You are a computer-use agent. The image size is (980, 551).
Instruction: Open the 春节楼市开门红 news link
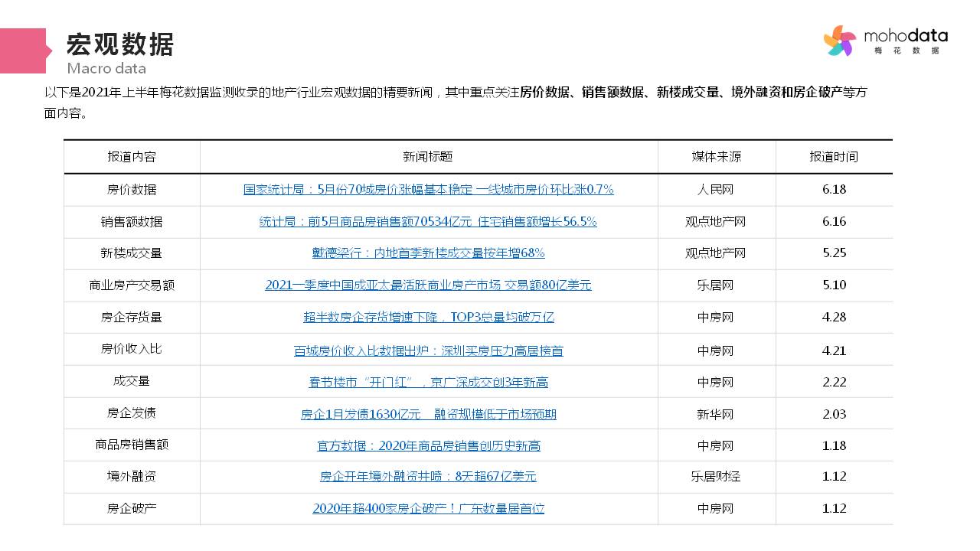click(x=428, y=382)
